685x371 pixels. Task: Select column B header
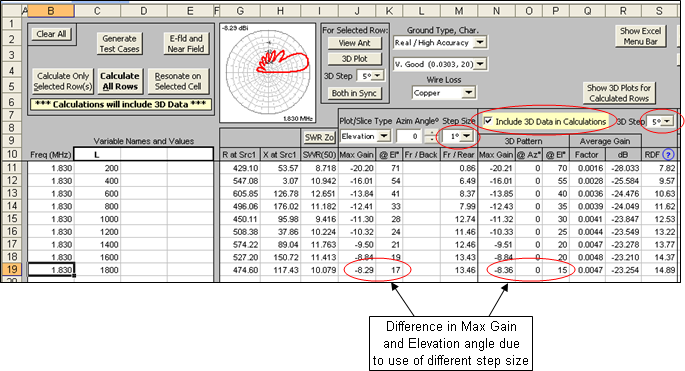tap(51, 11)
